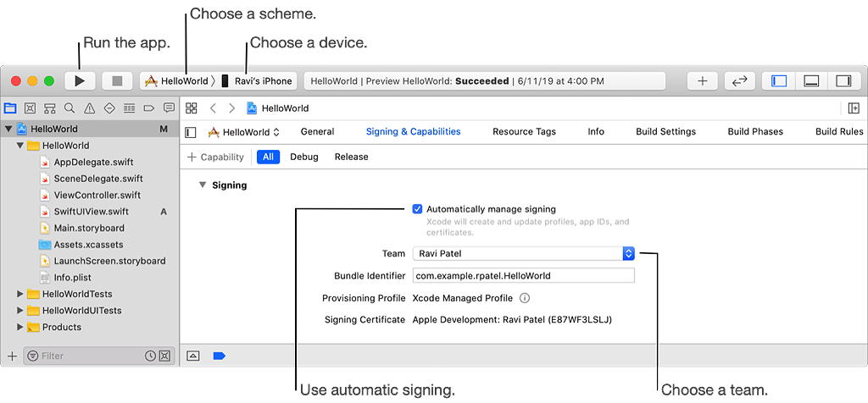Switch to Build Phases tab

pos(755,131)
